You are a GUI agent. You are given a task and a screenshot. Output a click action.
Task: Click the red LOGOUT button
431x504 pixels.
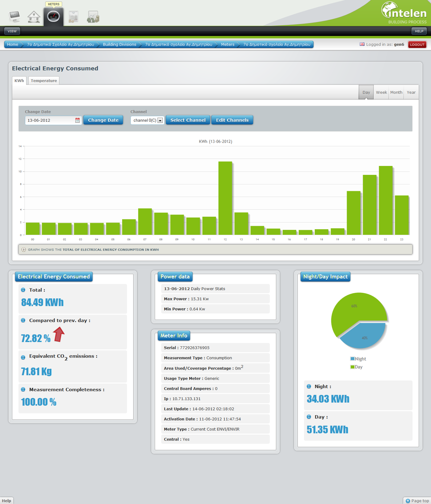(x=417, y=45)
